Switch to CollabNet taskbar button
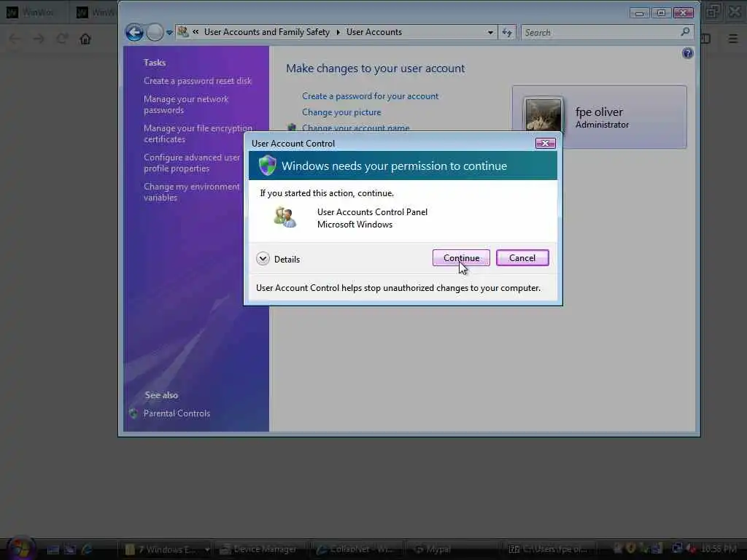This screenshot has height=560, width=747. click(x=357, y=550)
